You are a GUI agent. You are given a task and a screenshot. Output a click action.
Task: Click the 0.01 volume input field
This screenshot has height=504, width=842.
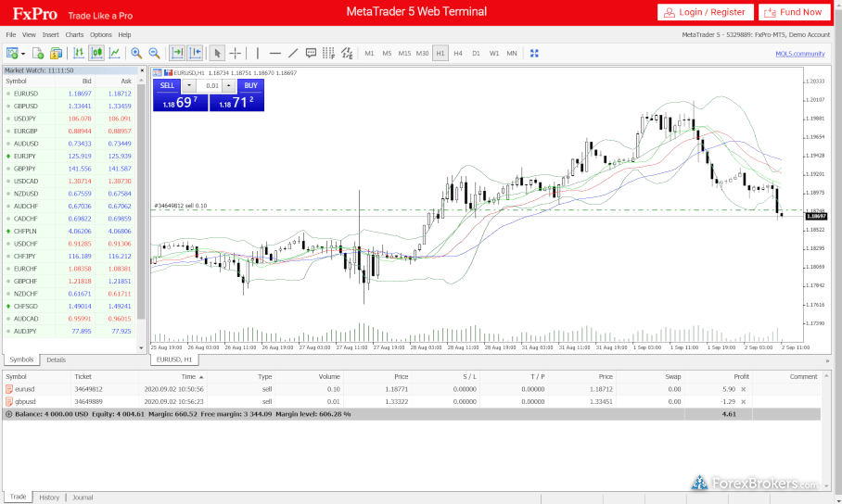click(x=210, y=86)
